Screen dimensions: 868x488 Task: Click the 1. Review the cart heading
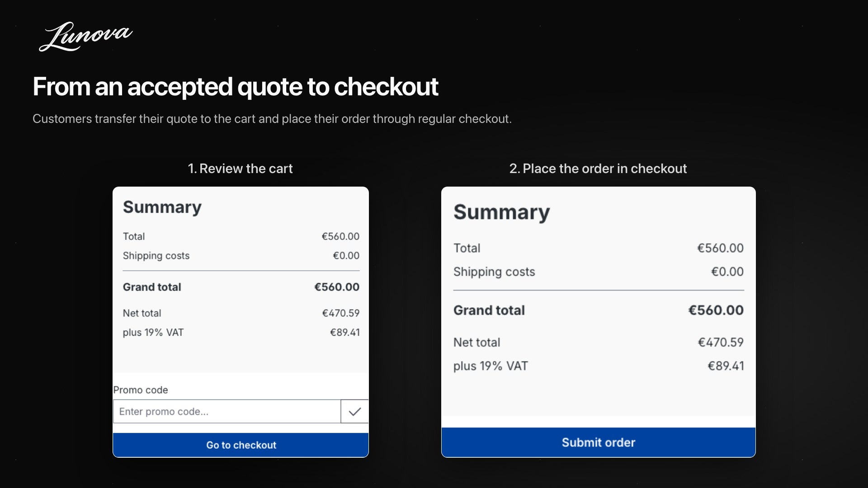[x=240, y=169]
